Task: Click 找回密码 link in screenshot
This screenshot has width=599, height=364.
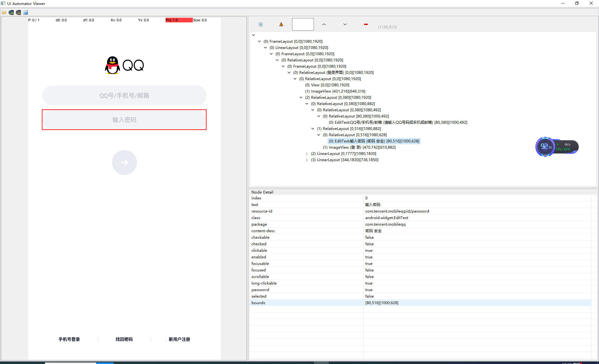Action: 124,339
